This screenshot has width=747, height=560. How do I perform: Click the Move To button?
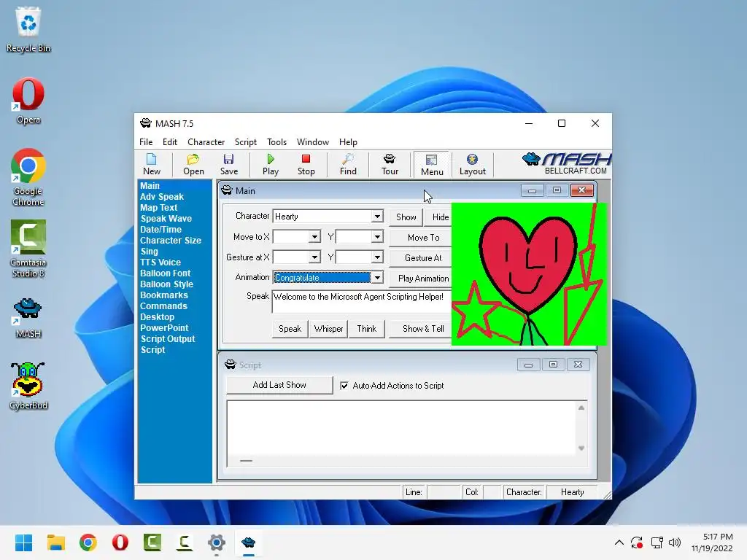pos(420,238)
